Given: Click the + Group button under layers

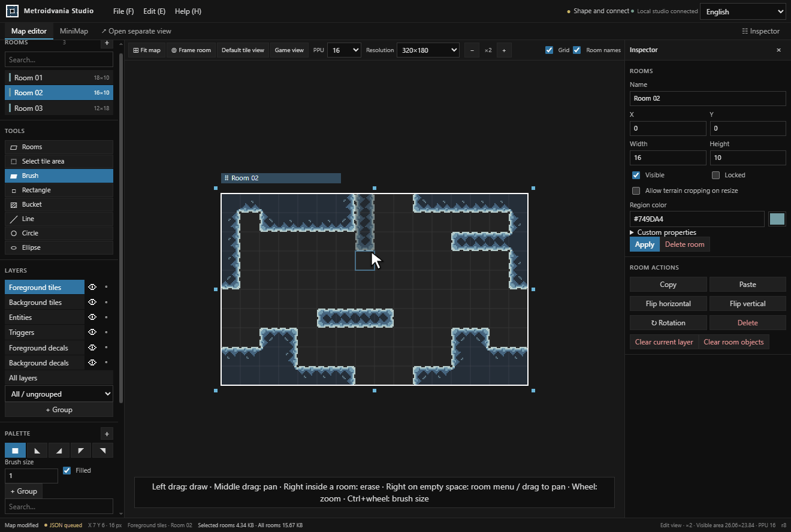Looking at the screenshot, I should pos(59,410).
